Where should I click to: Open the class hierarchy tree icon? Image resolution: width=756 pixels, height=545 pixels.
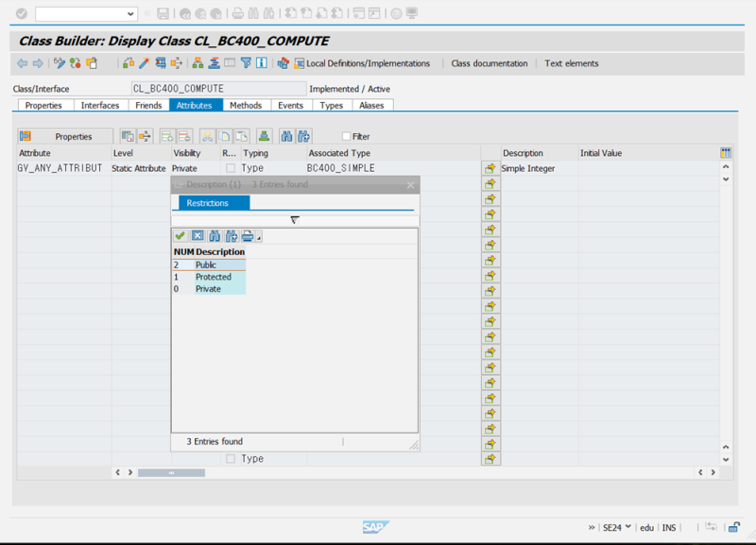click(x=198, y=63)
